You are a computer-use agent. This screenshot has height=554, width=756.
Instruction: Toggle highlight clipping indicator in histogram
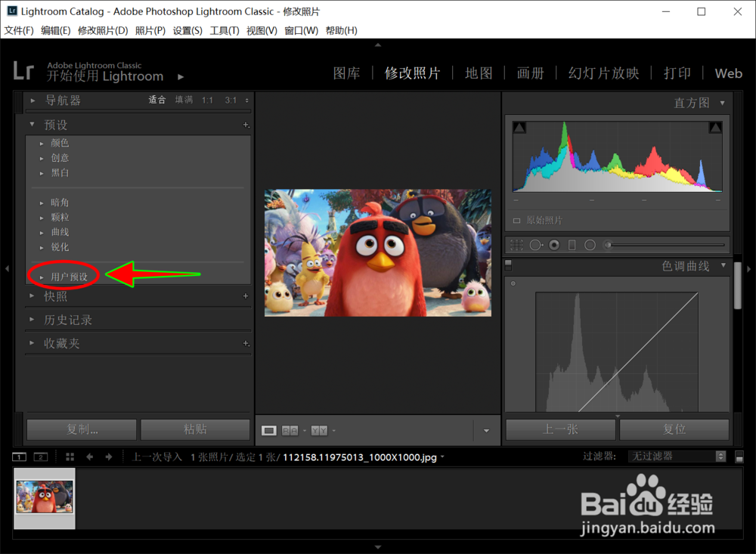point(715,128)
